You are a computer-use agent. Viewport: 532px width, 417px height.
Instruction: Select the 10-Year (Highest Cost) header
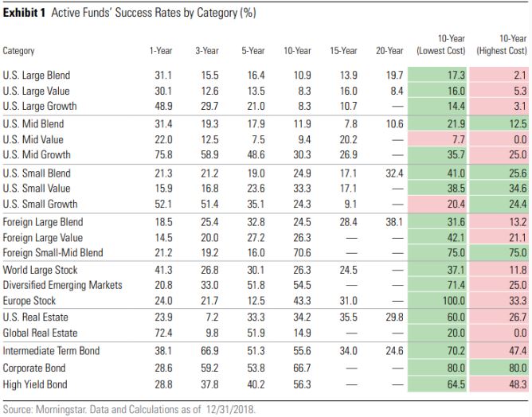(x=503, y=45)
